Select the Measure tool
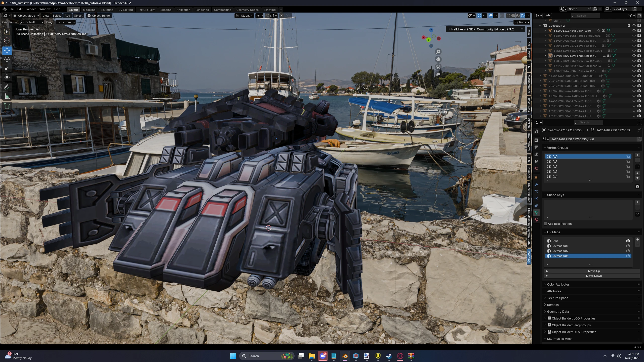 [7, 96]
